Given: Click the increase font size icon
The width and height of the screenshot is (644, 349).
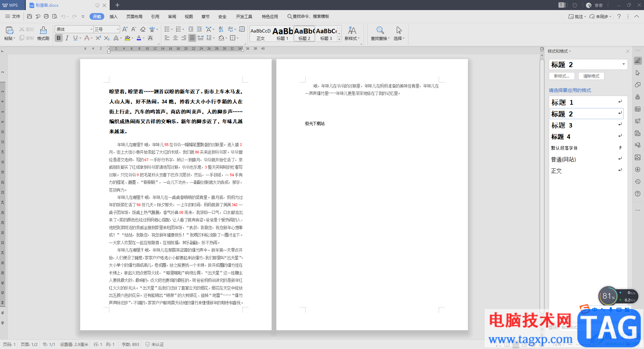Looking at the screenshot, I should click(125, 30).
